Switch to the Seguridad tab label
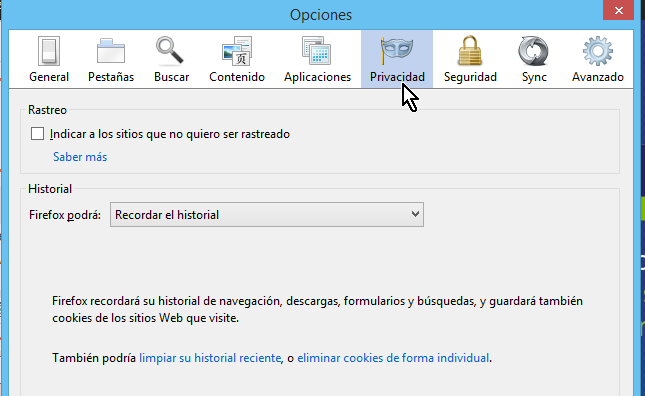The height and width of the screenshot is (396, 645). click(x=470, y=77)
